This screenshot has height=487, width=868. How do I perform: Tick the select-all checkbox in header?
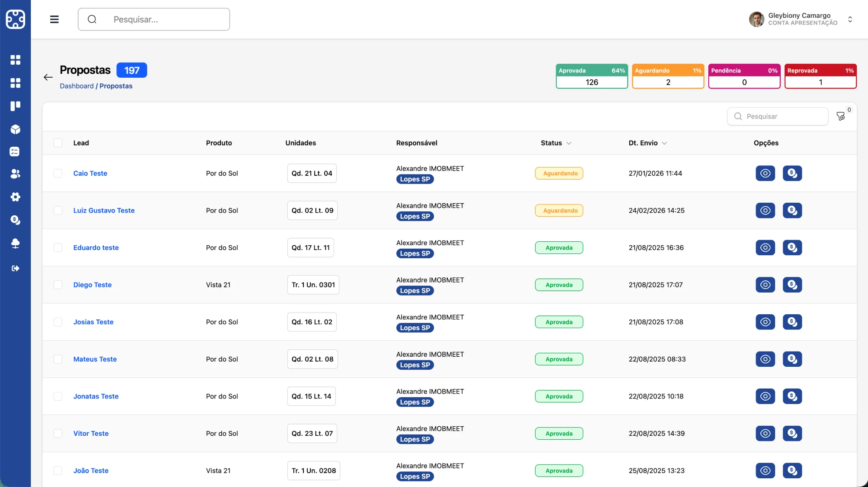pyautogui.click(x=58, y=143)
